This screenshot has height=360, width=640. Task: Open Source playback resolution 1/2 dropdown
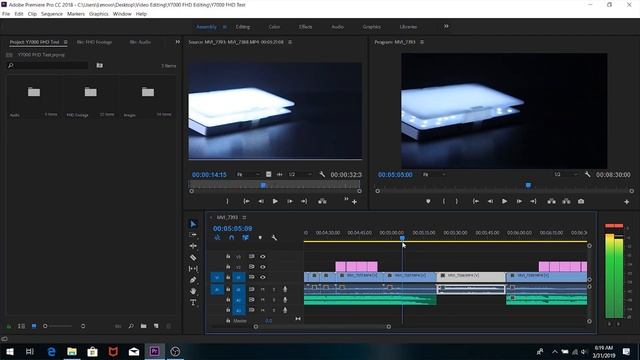300,174
